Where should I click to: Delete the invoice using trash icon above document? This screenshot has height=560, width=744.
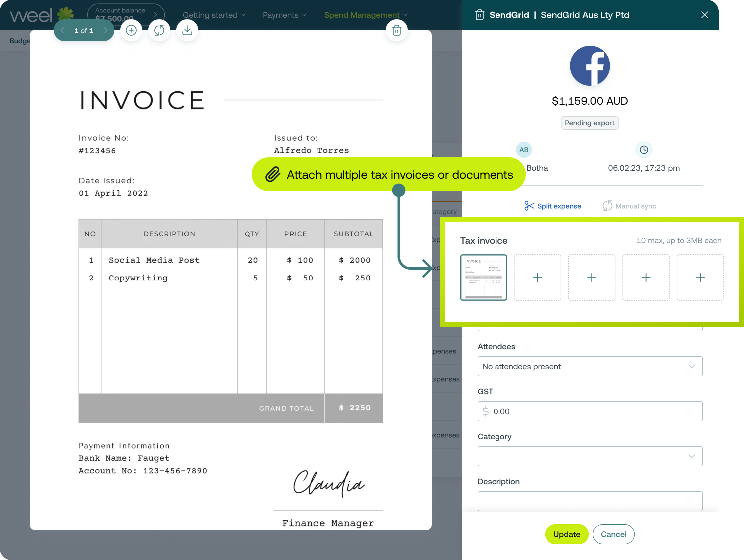click(x=397, y=31)
